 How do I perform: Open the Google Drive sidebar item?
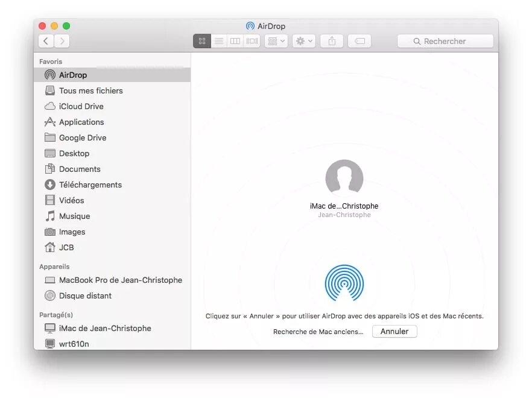coord(82,137)
